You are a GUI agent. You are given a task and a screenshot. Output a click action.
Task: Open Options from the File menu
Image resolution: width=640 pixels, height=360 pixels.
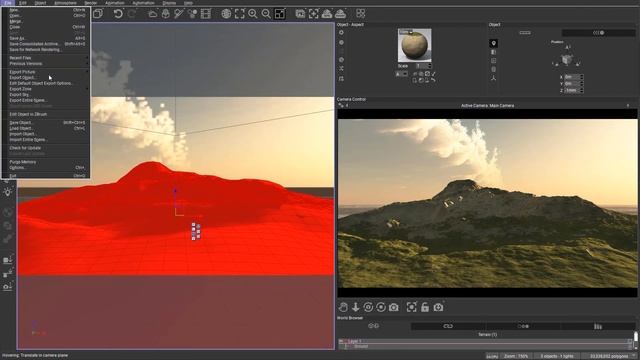point(46,168)
